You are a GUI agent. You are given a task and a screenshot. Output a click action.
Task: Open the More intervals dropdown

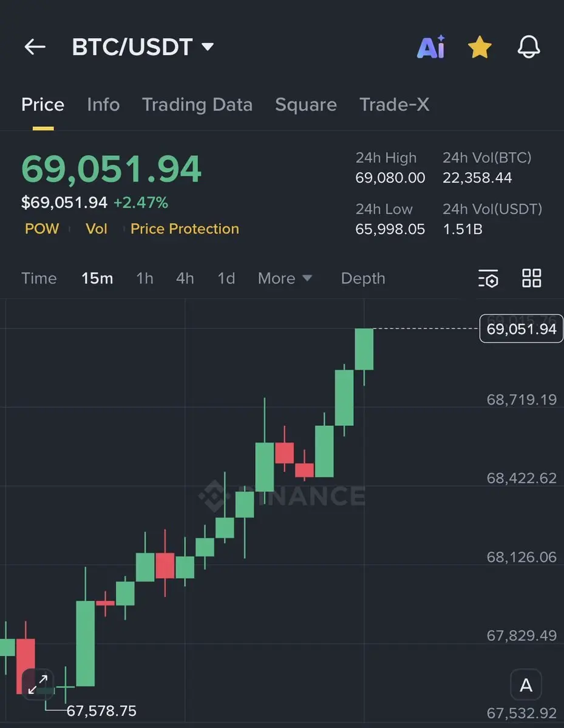285,278
